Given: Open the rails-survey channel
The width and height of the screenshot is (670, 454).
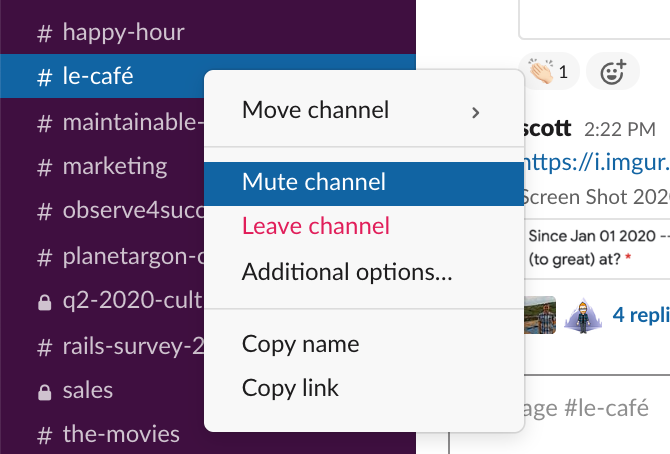Looking at the screenshot, I should tap(103, 346).
